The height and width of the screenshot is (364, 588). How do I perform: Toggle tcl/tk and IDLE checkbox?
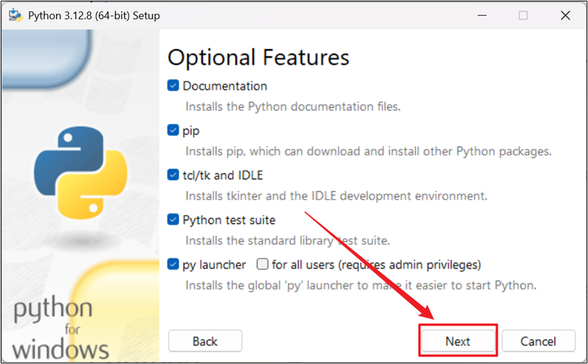click(x=173, y=175)
